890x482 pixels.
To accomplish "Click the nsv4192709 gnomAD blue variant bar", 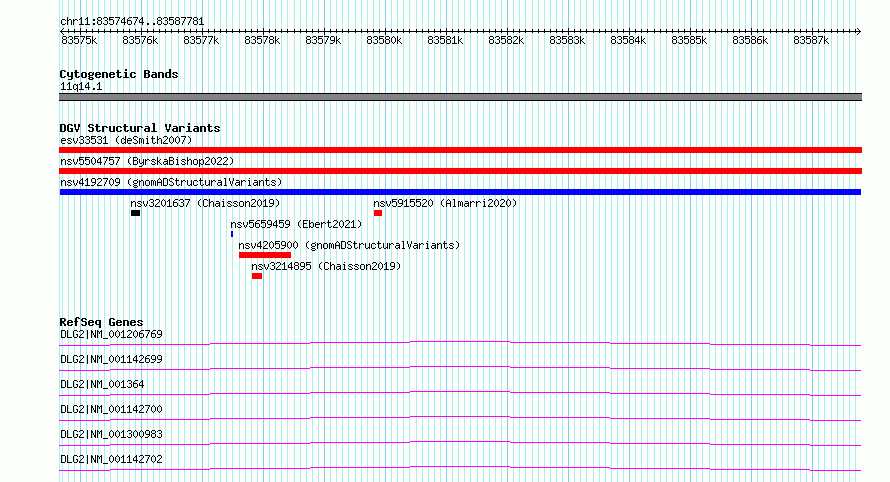I will [x=460, y=192].
